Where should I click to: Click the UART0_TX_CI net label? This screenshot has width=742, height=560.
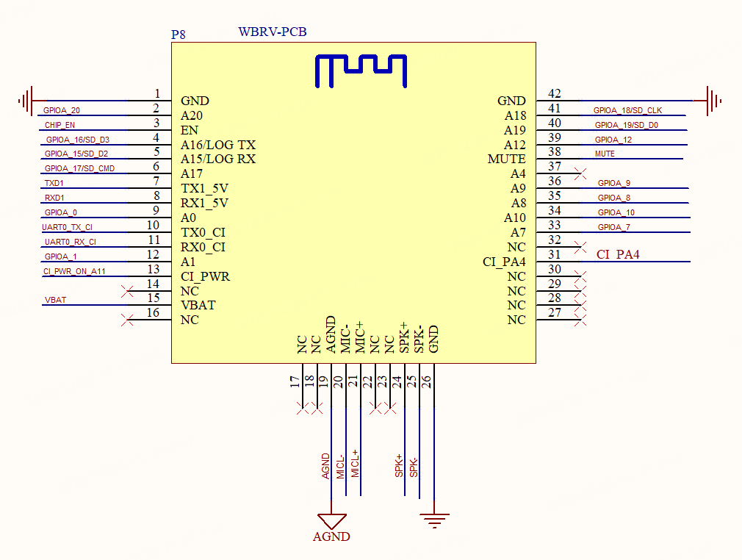66,226
